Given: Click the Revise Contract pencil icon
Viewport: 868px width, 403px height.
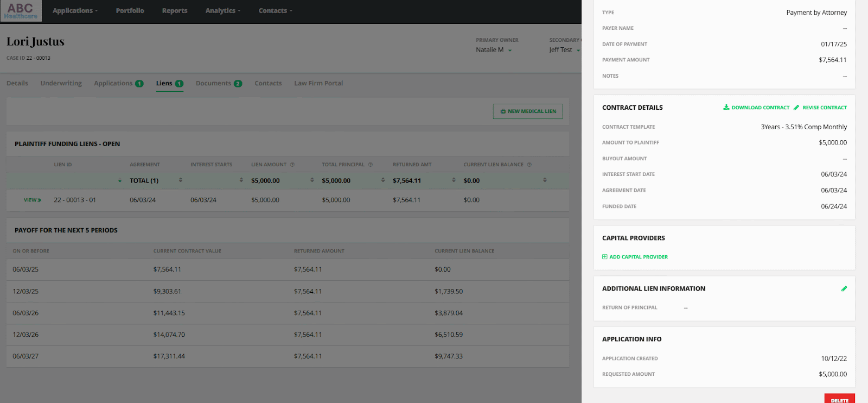Looking at the screenshot, I should 796,108.
